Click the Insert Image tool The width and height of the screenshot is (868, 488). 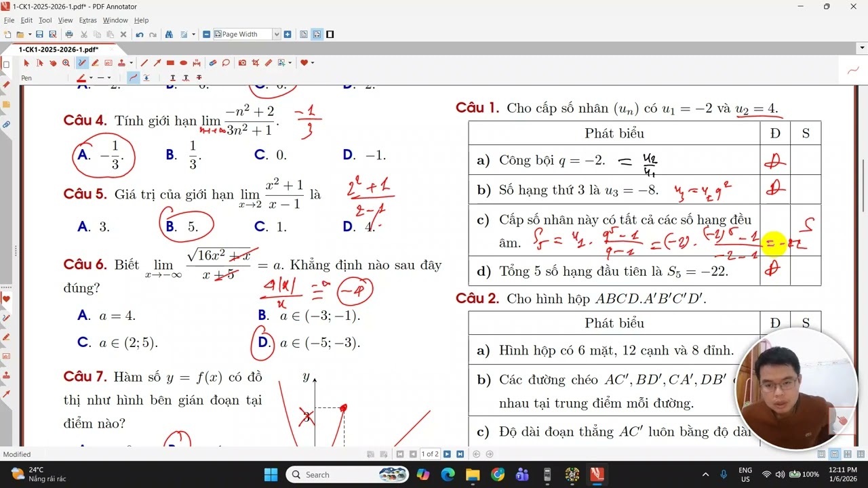tap(281, 62)
